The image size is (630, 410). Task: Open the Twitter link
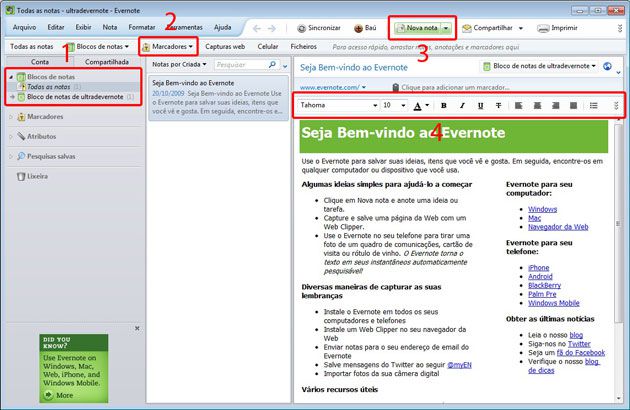[579, 344]
